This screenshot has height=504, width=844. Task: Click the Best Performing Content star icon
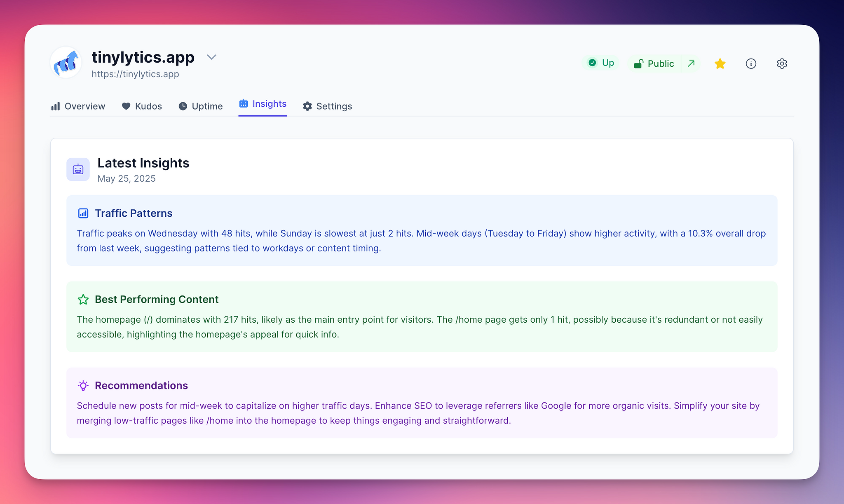tap(83, 300)
